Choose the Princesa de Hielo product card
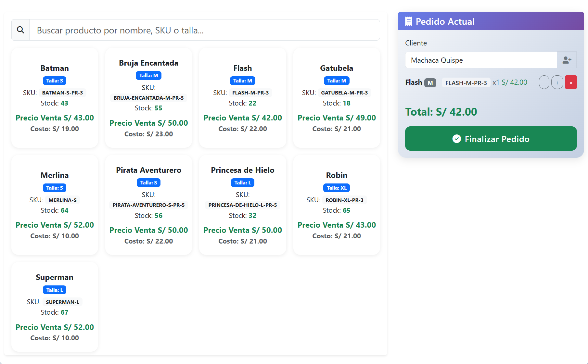The width and height of the screenshot is (588, 364). tap(243, 205)
